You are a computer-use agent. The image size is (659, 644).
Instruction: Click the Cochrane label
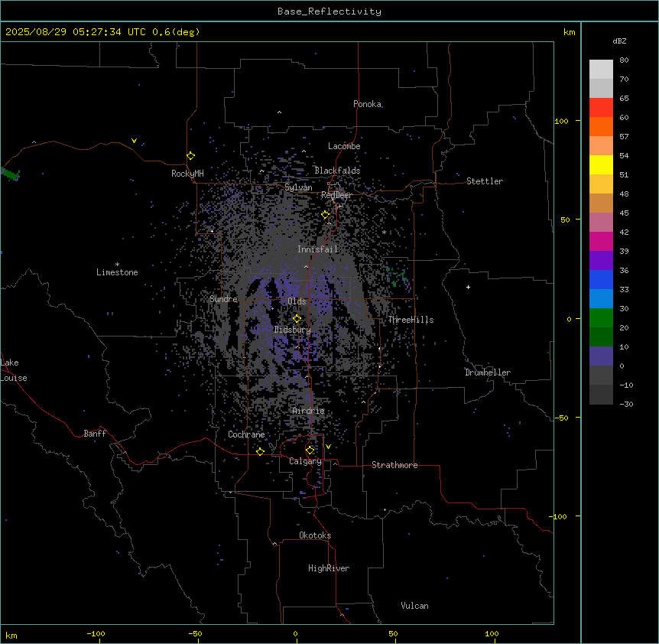coord(246,434)
